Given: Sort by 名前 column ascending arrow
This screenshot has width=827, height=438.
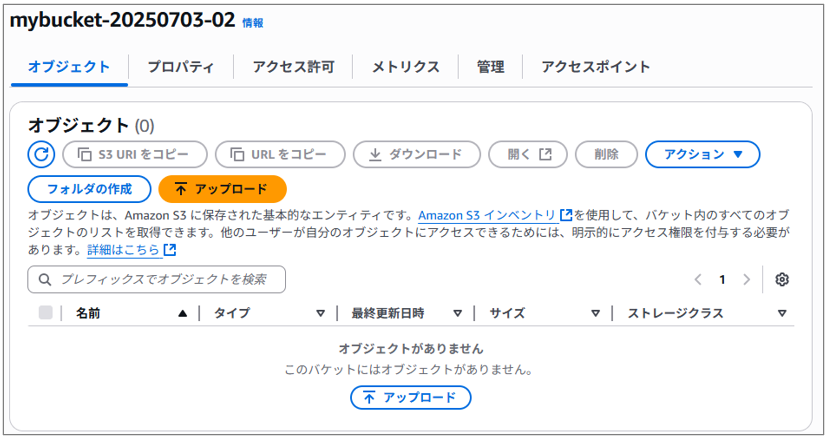Looking at the screenshot, I should click(182, 313).
